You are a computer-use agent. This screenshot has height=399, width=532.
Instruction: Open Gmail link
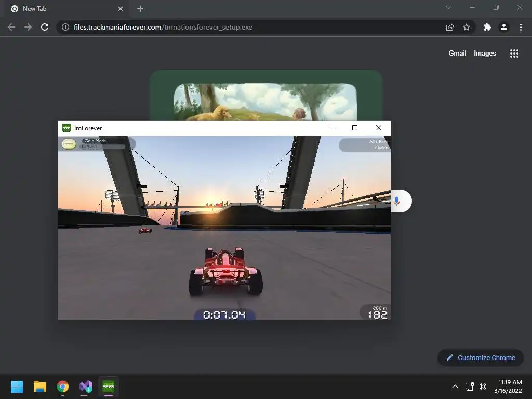pos(457,54)
